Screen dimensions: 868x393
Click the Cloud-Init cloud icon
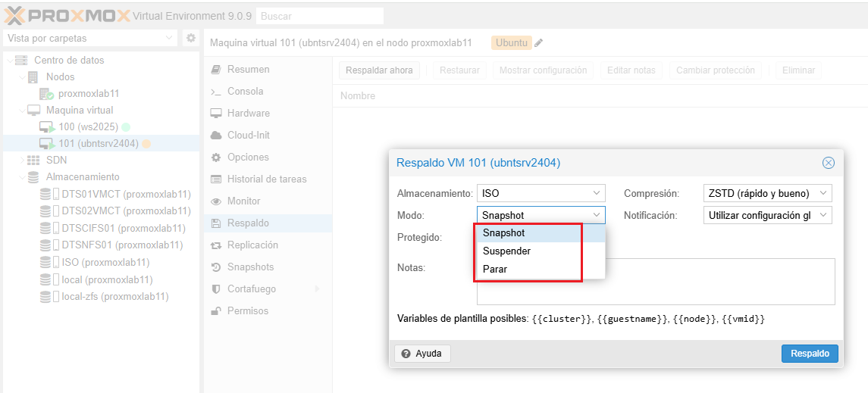(x=216, y=136)
